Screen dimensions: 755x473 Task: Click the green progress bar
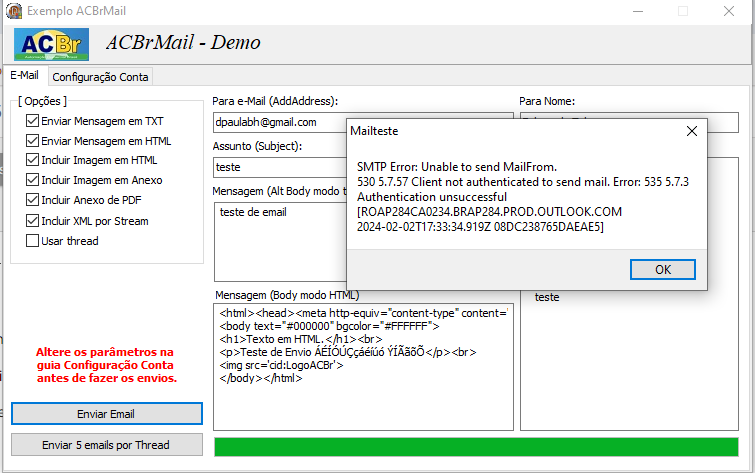coord(476,447)
